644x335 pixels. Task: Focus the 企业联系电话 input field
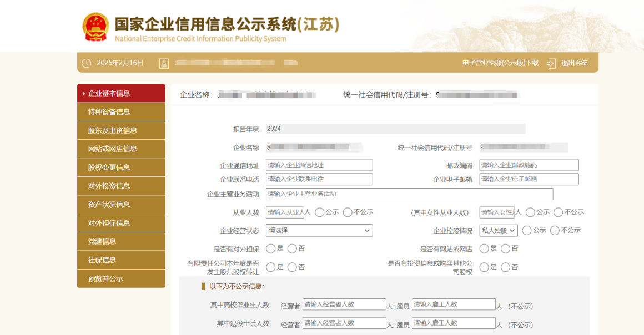[319, 179]
